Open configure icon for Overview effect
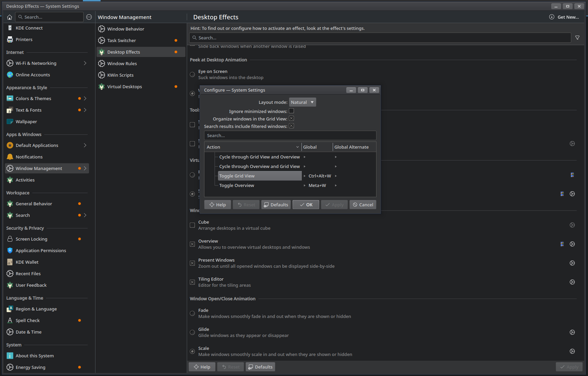Image resolution: width=588 pixels, height=376 pixels. pyautogui.click(x=572, y=244)
